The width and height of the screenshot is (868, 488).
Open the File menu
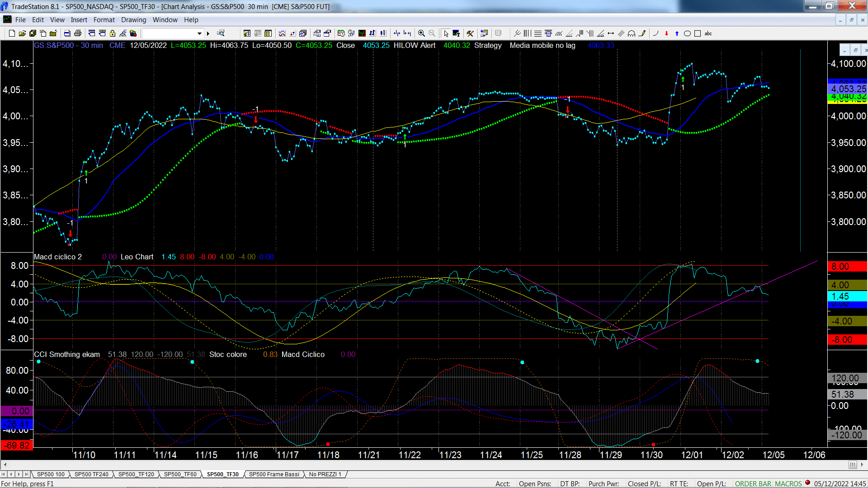click(20, 20)
